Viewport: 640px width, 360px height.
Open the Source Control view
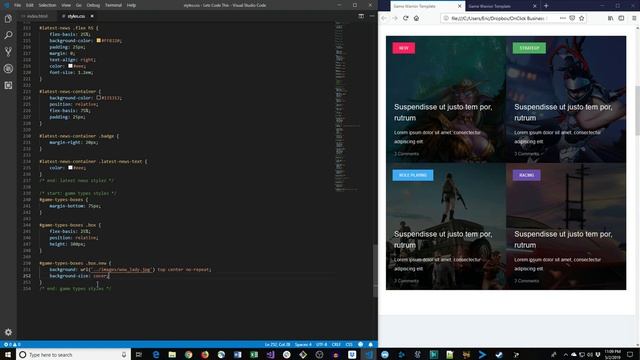coord(8,52)
